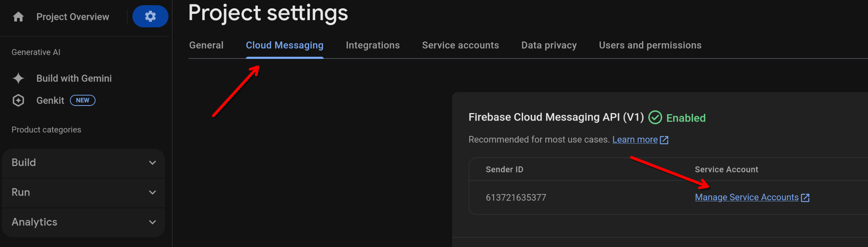The height and width of the screenshot is (247, 868).
Task: Click the Firebase Cloud Messaging API (V1) heading
Action: [556, 117]
